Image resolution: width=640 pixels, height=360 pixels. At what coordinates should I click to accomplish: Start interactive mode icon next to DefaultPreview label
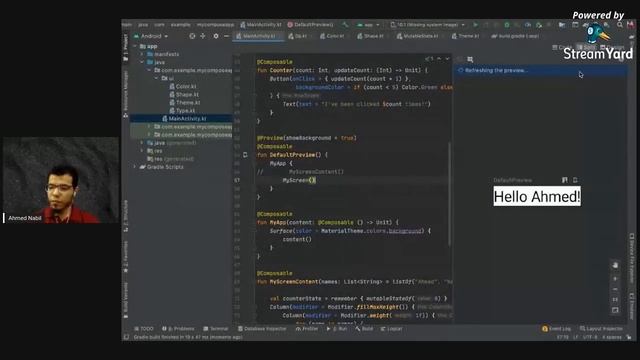click(x=564, y=180)
